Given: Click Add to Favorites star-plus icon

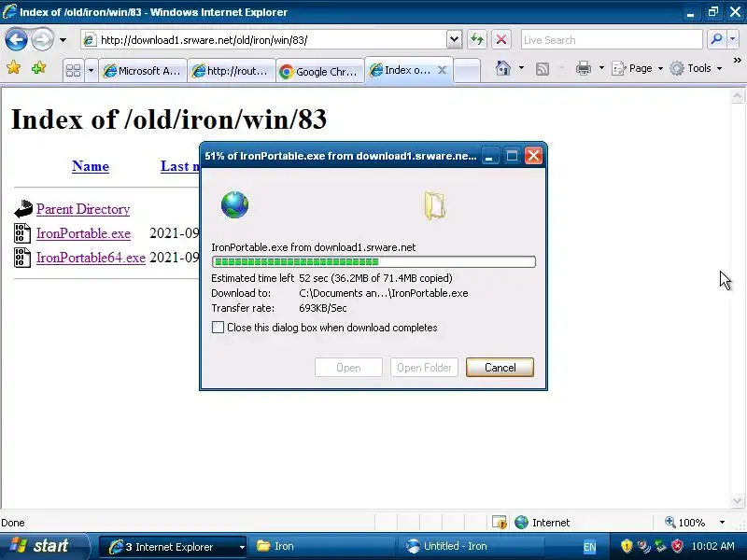Looking at the screenshot, I should tap(39, 68).
